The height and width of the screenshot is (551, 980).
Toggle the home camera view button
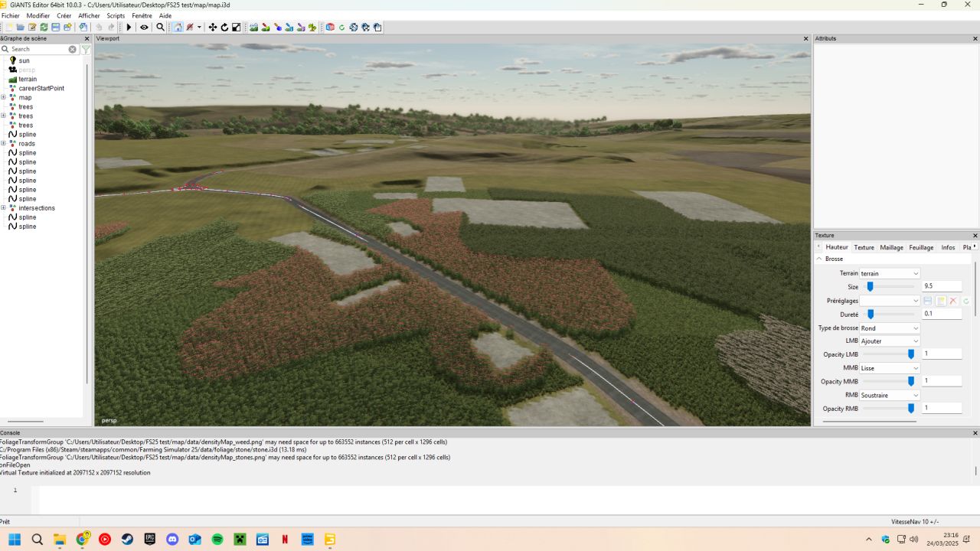(x=178, y=27)
